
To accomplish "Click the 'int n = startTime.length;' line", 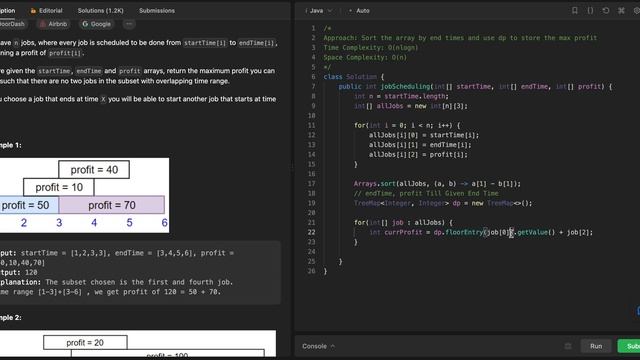I will [x=401, y=96].
